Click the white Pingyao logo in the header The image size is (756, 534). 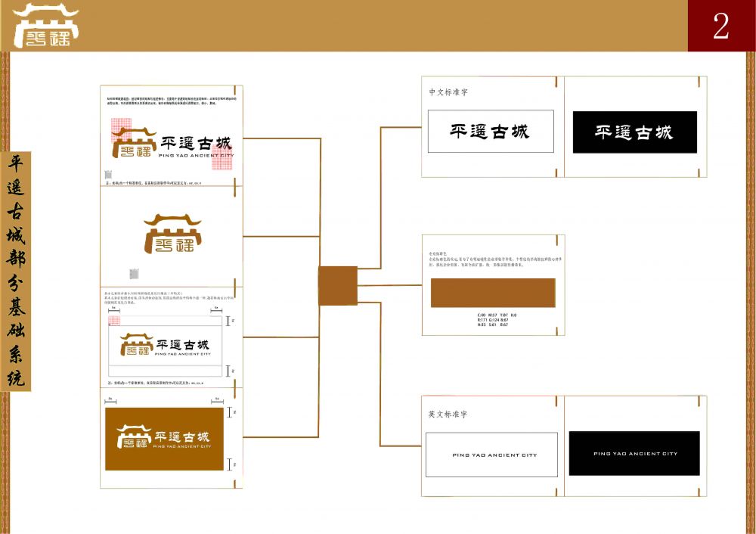[x=46, y=26]
